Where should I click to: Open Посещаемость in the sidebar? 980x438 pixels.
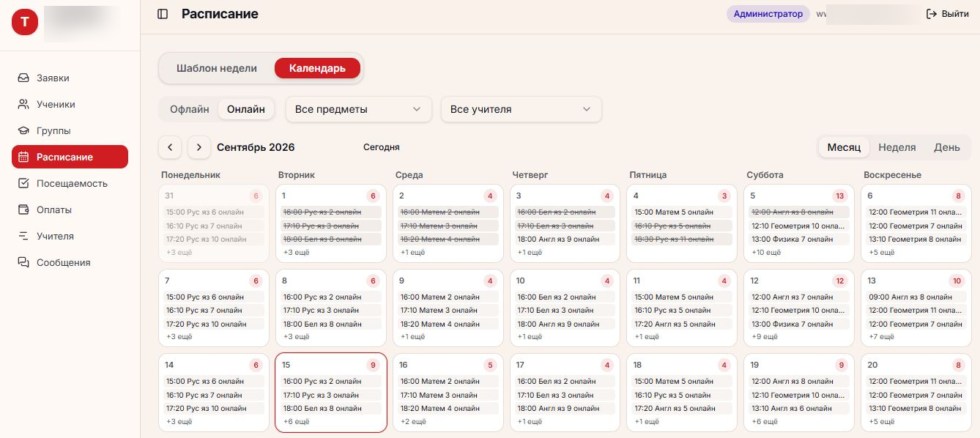tap(70, 183)
